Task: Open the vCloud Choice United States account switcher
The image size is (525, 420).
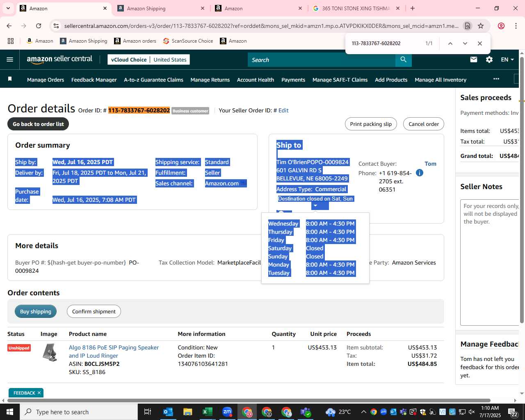Action: point(148,59)
